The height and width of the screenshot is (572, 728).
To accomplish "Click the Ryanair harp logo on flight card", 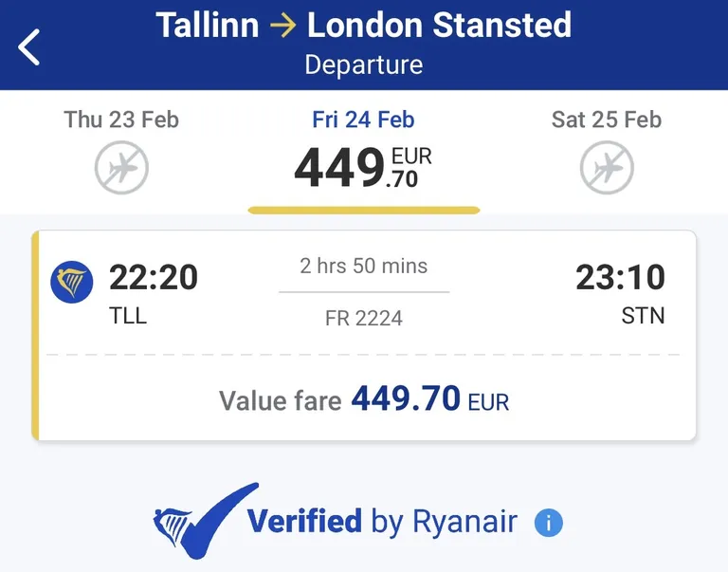I will tap(71, 282).
